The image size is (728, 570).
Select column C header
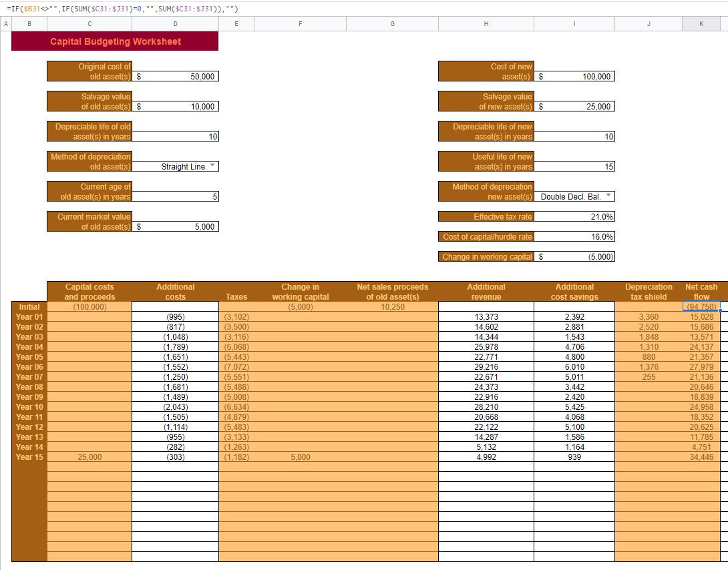coord(89,23)
